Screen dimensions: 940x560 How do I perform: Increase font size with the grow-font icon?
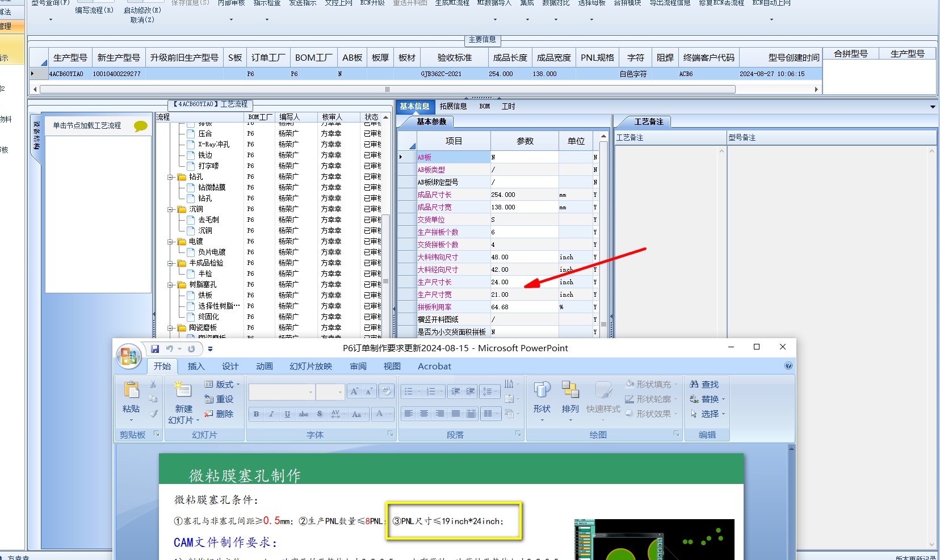[x=354, y=391]
